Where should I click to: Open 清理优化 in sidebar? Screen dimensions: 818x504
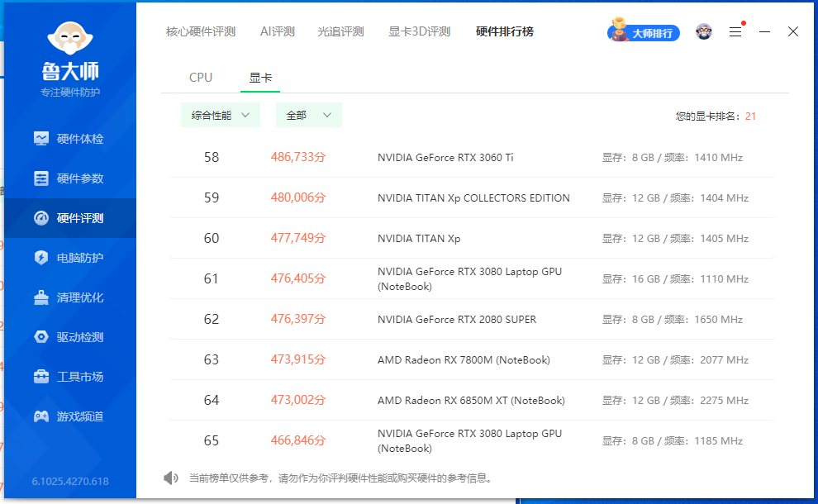point(70,297)
